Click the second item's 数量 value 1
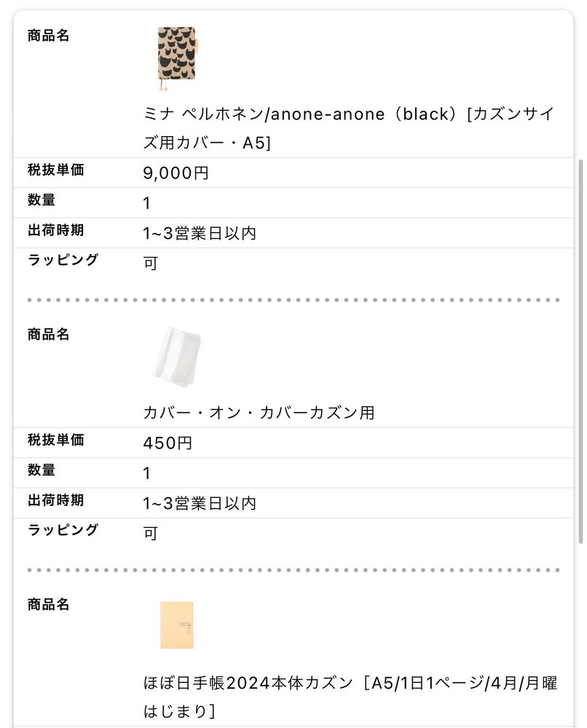Image resolution: width=587 pixels, height=728 pixels. [x=146, y=473]
